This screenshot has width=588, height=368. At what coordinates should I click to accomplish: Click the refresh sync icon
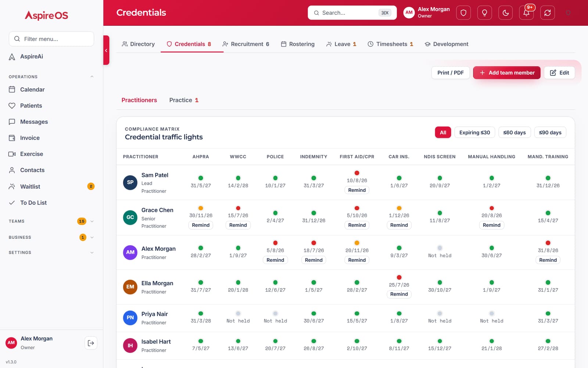[x=548, y=13]
